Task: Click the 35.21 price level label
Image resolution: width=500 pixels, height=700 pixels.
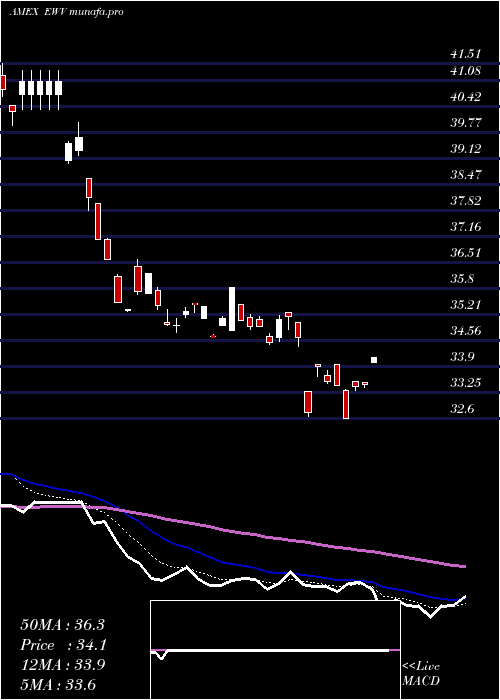Action: 466,304
